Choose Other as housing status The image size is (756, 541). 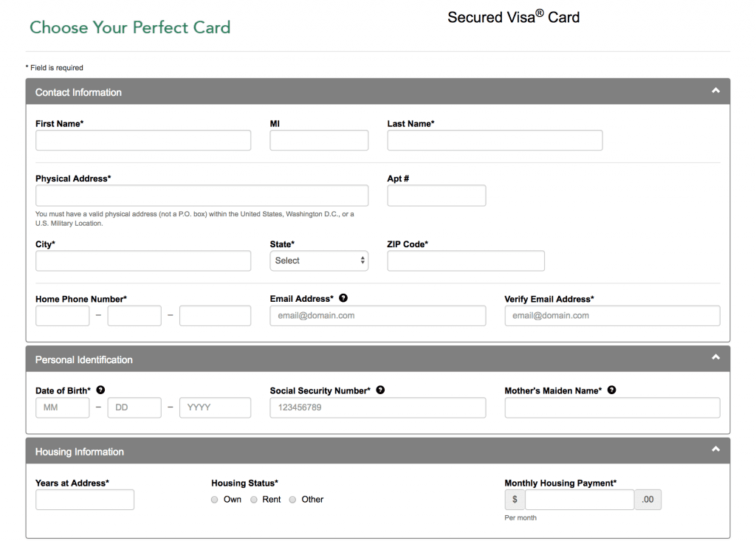tap(293, 500)
